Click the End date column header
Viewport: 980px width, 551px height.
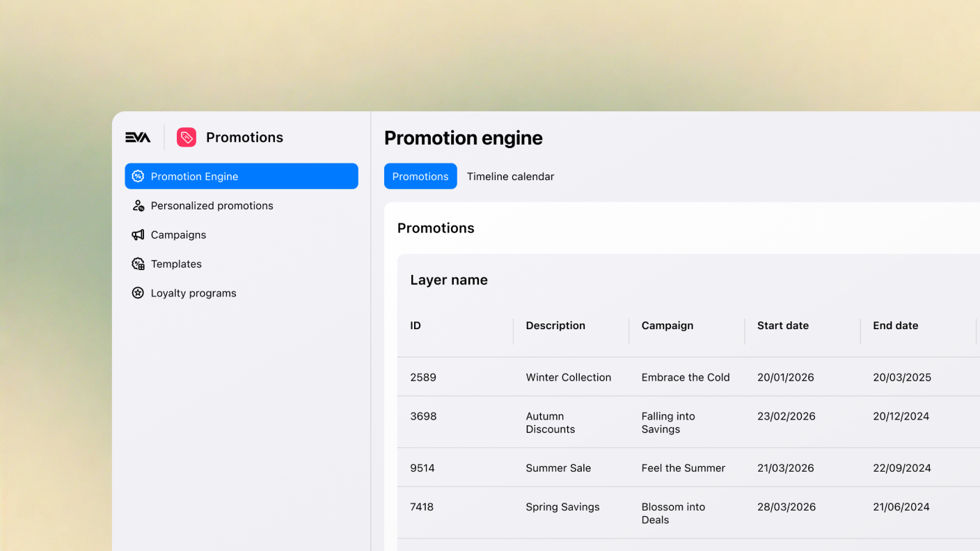click(895, 325)
